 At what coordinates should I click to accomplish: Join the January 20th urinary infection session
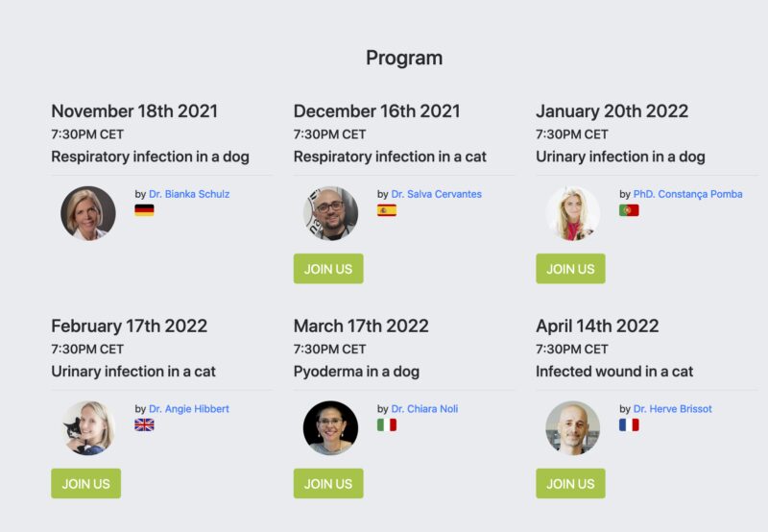click(x=570, y=269)
